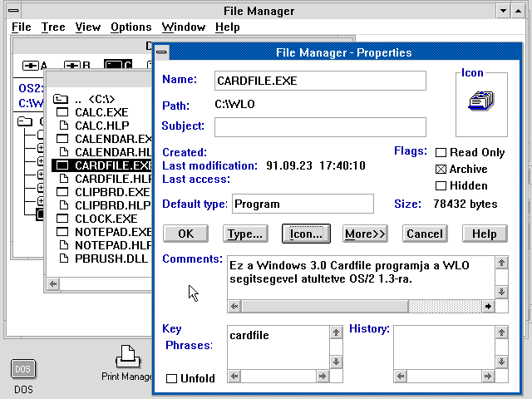Viewport: 532px width, 399px height.
Task: Click the Type... button
Action: pos(245,234)
